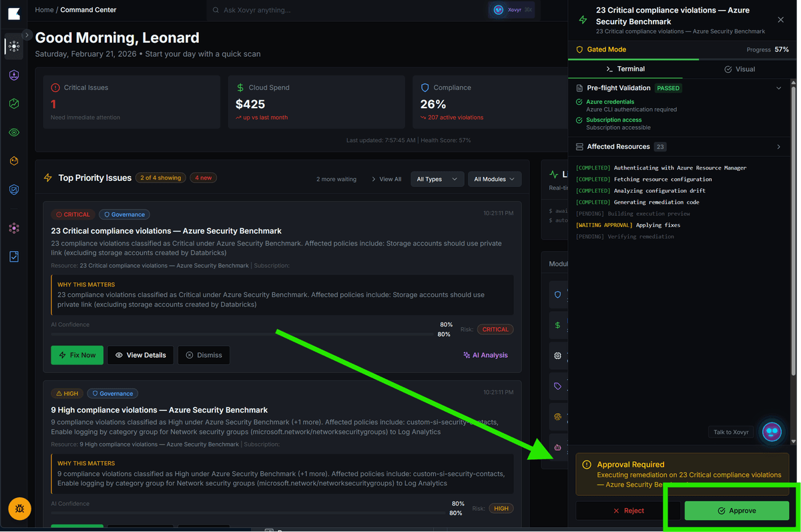Open the All Modules dropdown
Image resolution: width=801 pixels, height=532 pixels.
point(494,179)
